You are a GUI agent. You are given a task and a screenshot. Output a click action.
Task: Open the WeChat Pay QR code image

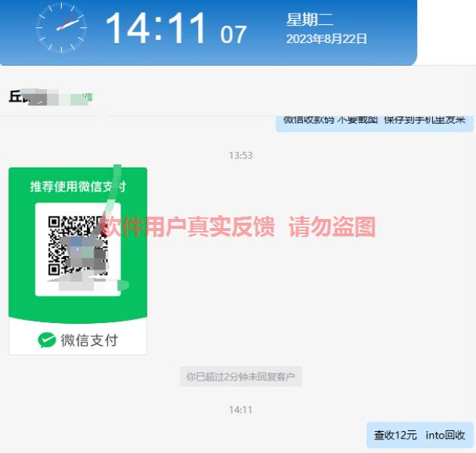pyautogui.click(x=78, y=261)
